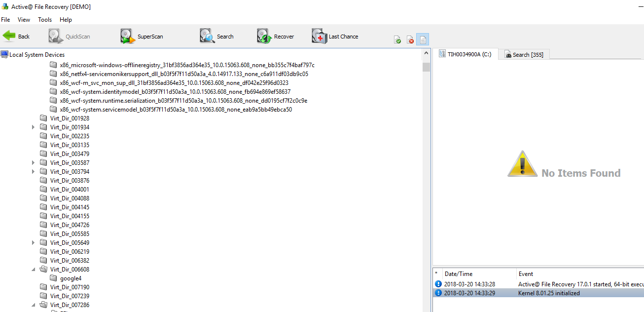
Task: Expand the Virt_Dir_001934 folder
Action: click(x=33, y=127)
